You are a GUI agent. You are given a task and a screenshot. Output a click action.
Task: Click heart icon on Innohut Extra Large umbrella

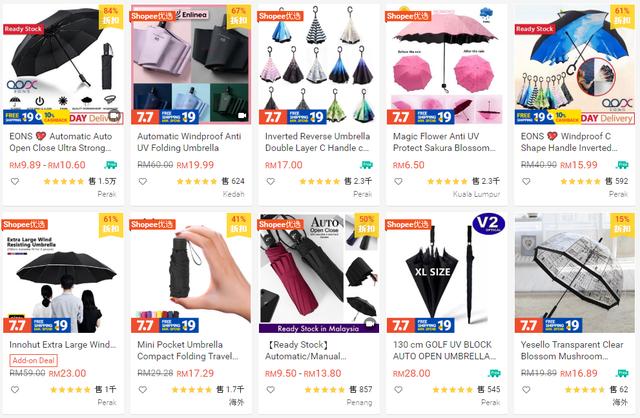15,390
